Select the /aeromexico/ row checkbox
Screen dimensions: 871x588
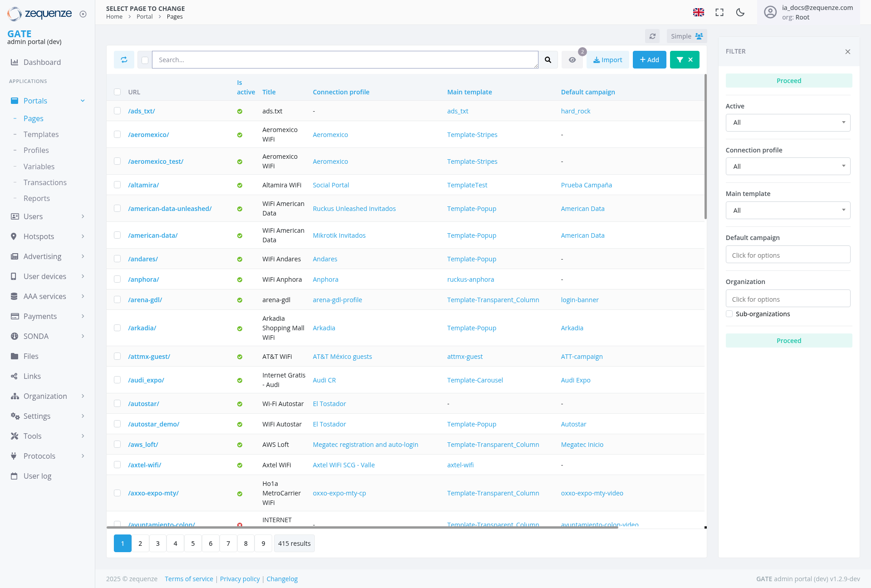pyautogui.click(x=117, y=134)
